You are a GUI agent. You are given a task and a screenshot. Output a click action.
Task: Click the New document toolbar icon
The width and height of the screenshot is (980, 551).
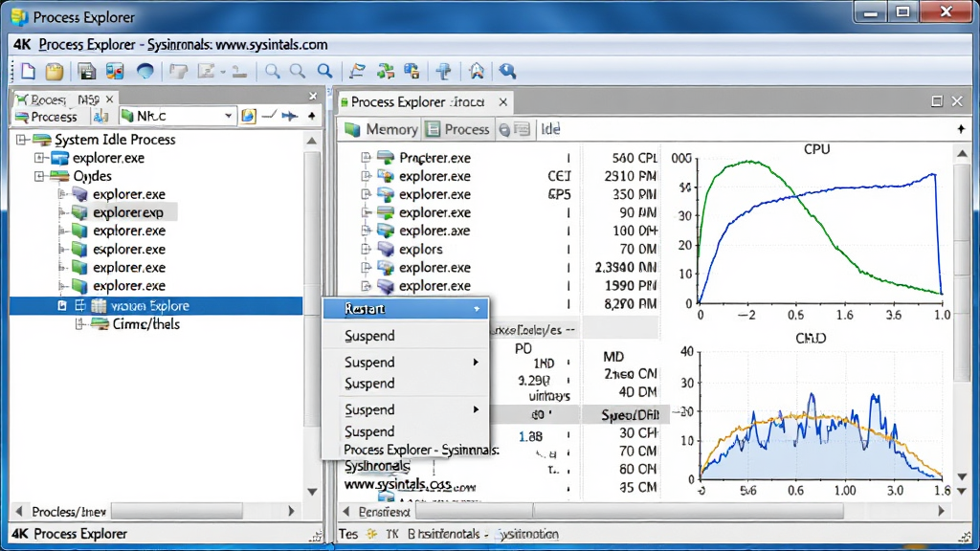28,71
